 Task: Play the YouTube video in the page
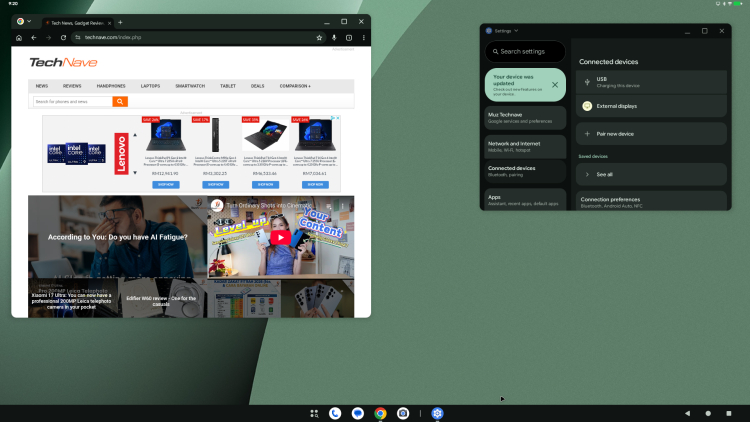pyautogui.click(x=280, y=237)
